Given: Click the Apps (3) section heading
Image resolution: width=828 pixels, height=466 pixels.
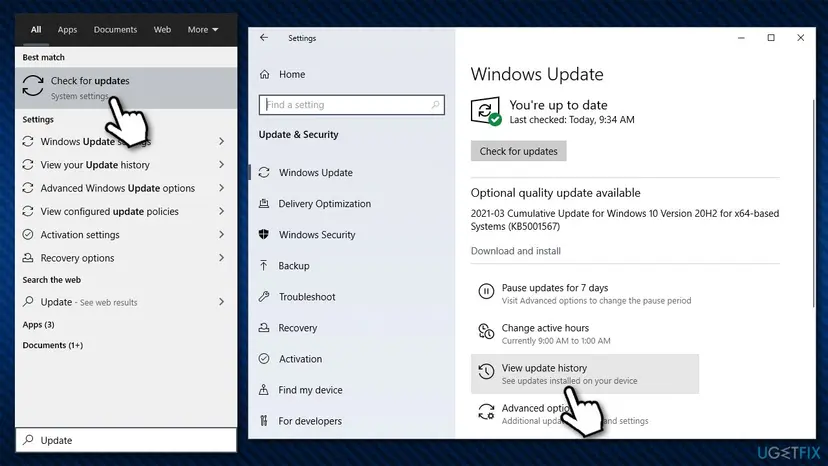Looking at the screenshot, I should pos(39,324).
